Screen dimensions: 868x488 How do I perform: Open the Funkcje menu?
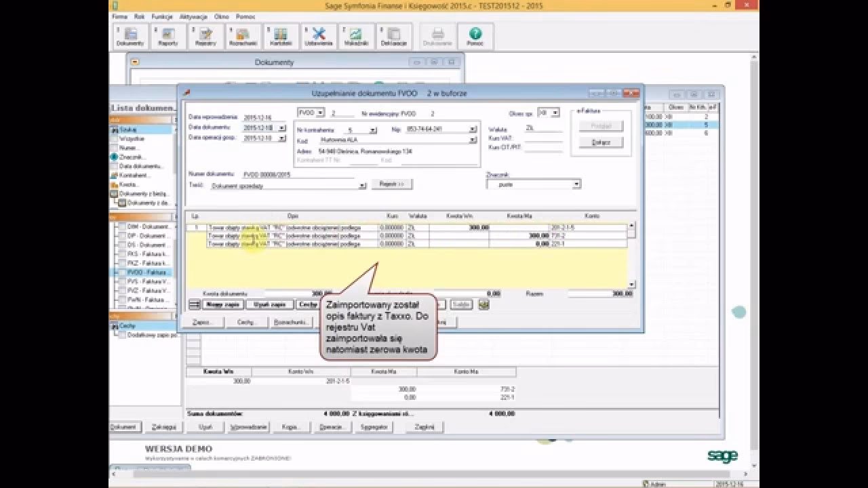tap(162, 16)
